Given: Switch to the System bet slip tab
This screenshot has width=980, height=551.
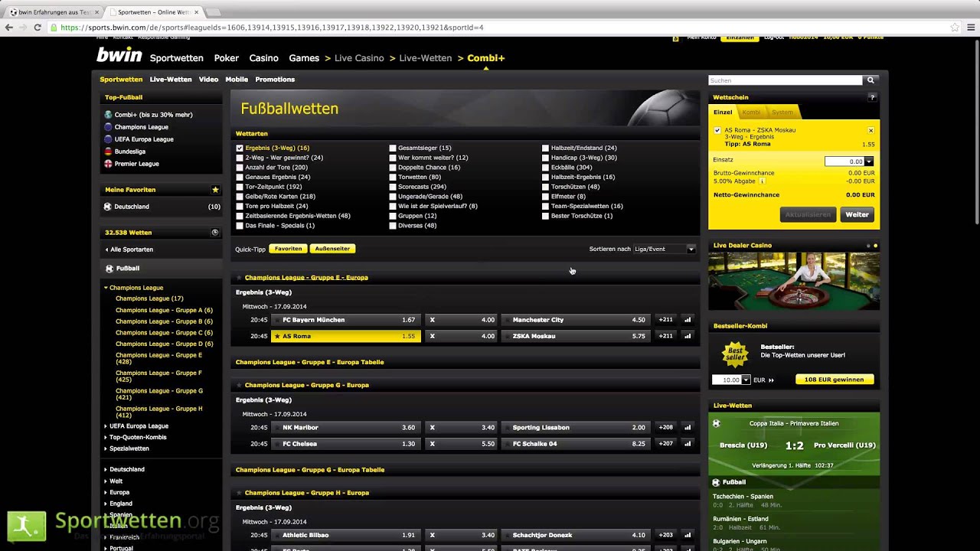Looking at the screenshot, I should pos(782,112).
